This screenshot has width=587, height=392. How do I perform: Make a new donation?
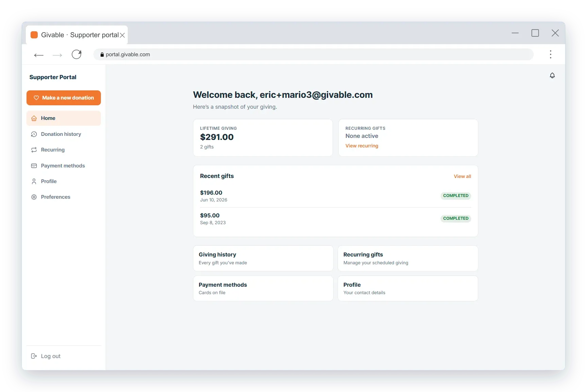click(64, 98)
